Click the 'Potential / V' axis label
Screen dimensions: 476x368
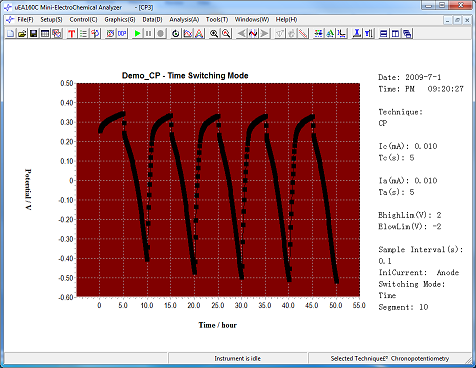click(x=28, y=189)
